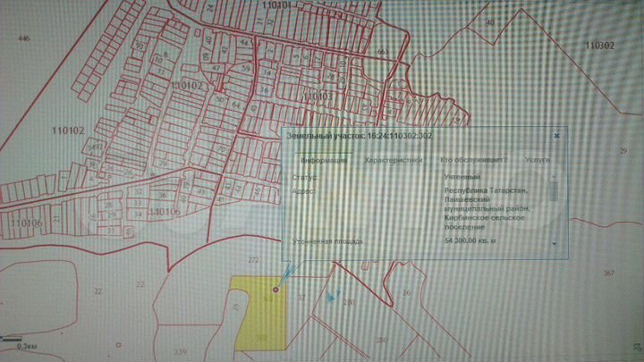Click parcel number 272 on the map
The image size is (644, 362).
point(254,260)
